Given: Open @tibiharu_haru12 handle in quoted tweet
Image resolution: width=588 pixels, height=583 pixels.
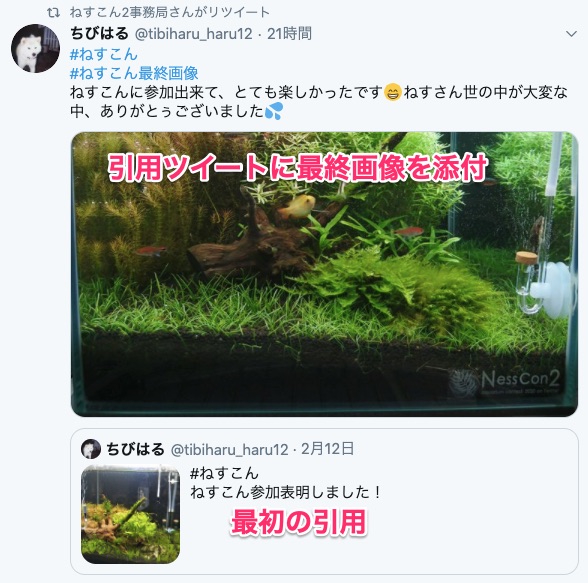Looking at the screenshot, I should click(x=230, y=449).
